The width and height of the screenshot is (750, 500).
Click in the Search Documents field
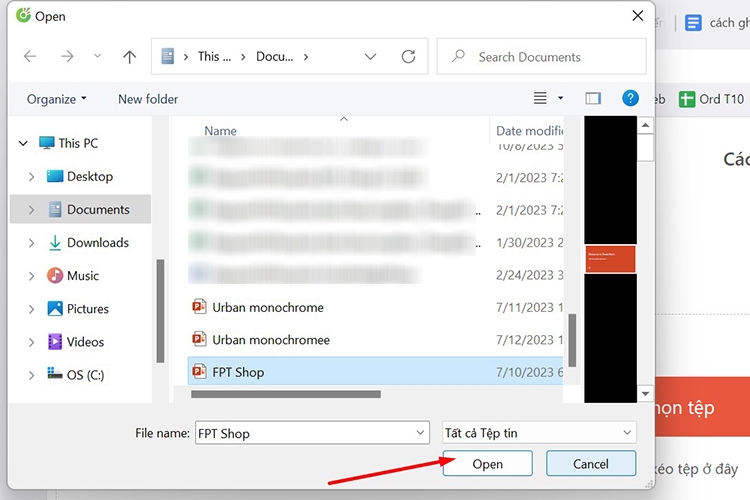tap(541, 57)
